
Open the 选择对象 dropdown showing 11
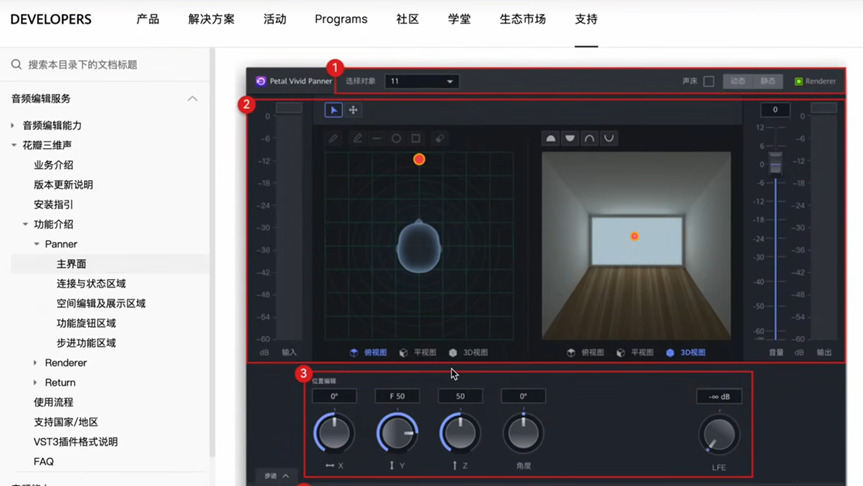(421, 81)
